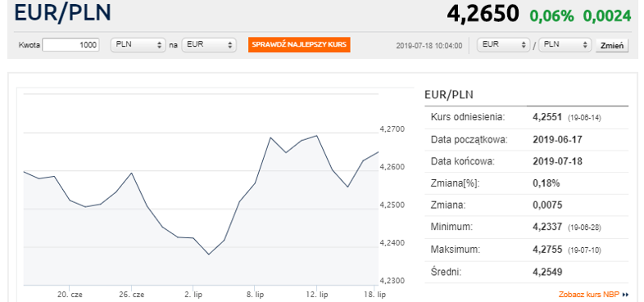The width and height of the screenshot is (644, 302).
Task: Click the Zmień button
Action: pos(612,45)
